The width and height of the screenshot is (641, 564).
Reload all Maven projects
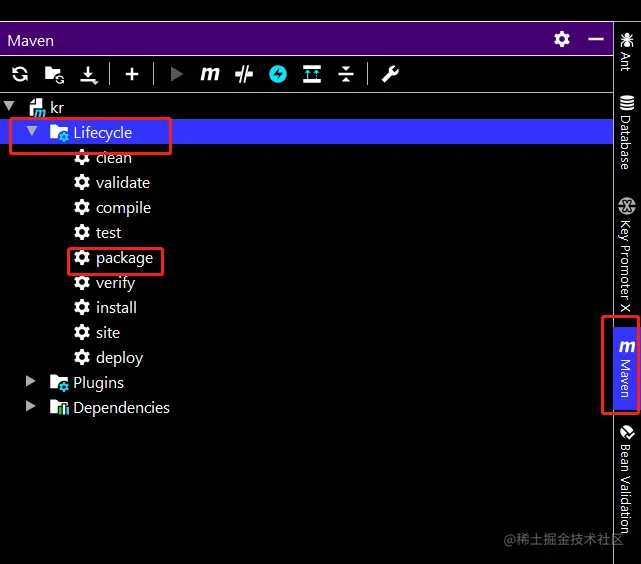pyautogui.click(x=20, y=74)
